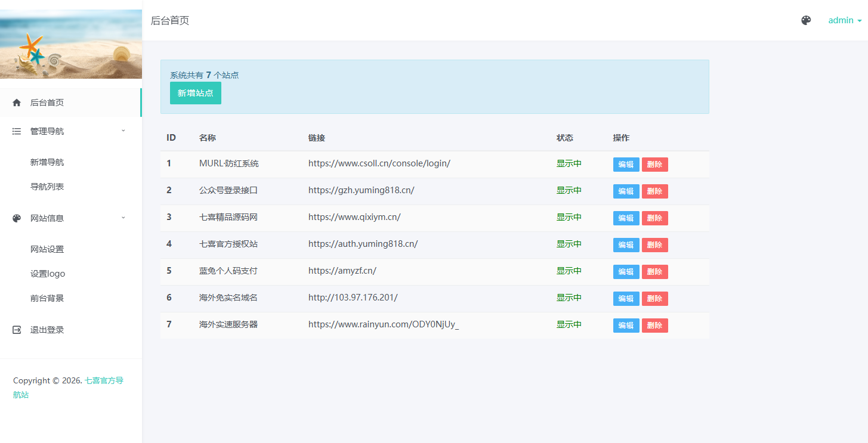Collapse the 管理导航 chevron arrow
Image resolution: width=868 pixels, height=443 pixels.
click(x=123, y=131)
